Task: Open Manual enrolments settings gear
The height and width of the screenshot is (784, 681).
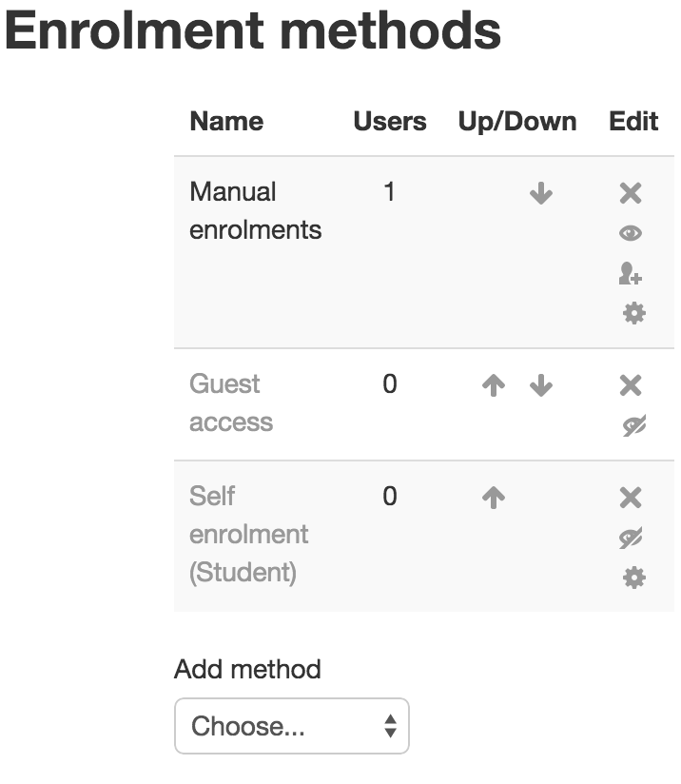Action: pyautogui.click(x=634, y=313)
